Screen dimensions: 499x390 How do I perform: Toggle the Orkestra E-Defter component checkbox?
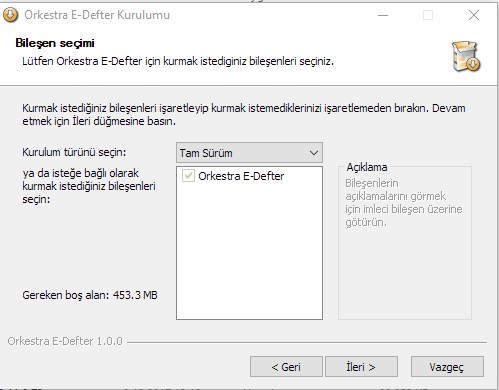(188, 176)
